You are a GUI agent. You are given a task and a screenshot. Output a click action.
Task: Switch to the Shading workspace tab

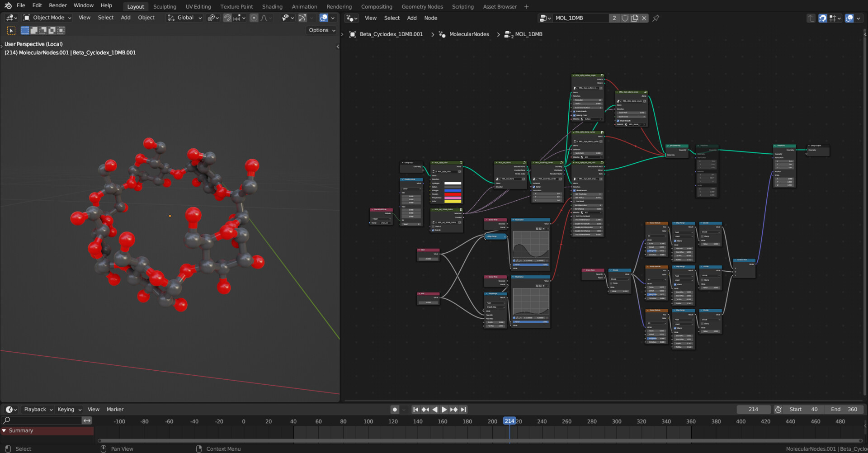click(x=272, y=7)
